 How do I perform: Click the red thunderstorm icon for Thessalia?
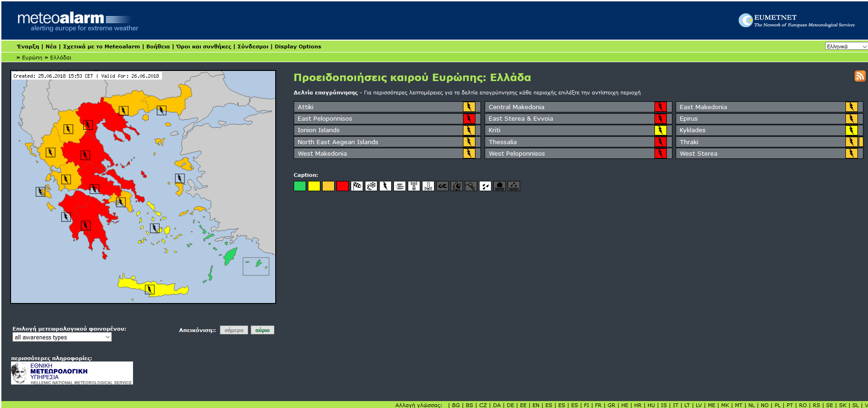tap(660, 142)
